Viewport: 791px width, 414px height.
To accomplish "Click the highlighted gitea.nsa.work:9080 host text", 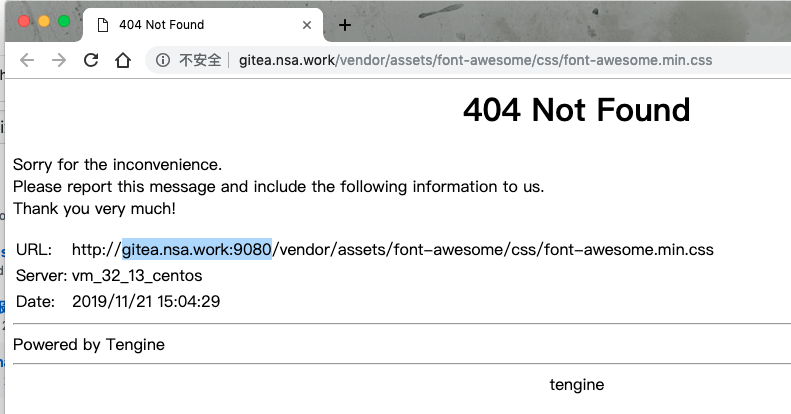I will [197, 250].
